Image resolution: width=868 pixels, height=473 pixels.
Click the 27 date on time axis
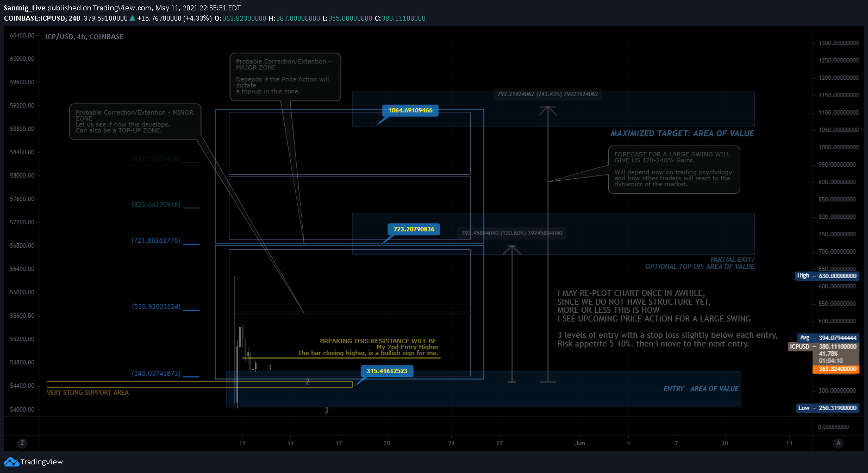click(499, 443)
